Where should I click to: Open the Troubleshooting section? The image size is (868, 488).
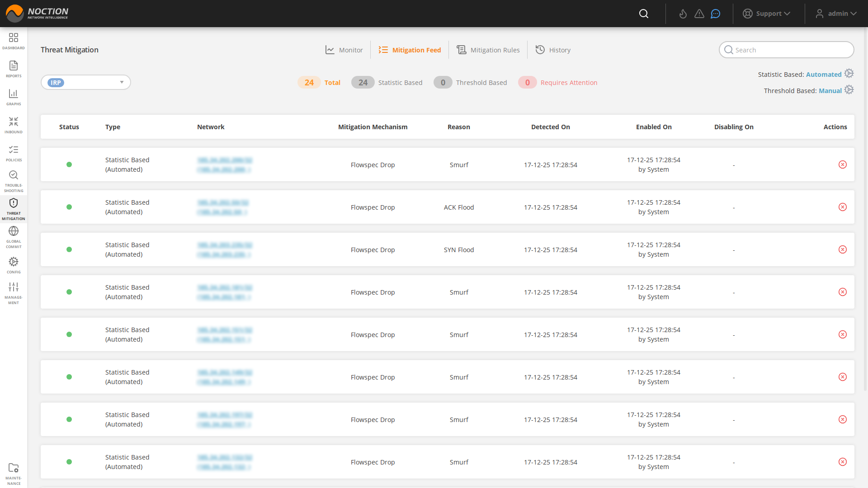point(14,180)
